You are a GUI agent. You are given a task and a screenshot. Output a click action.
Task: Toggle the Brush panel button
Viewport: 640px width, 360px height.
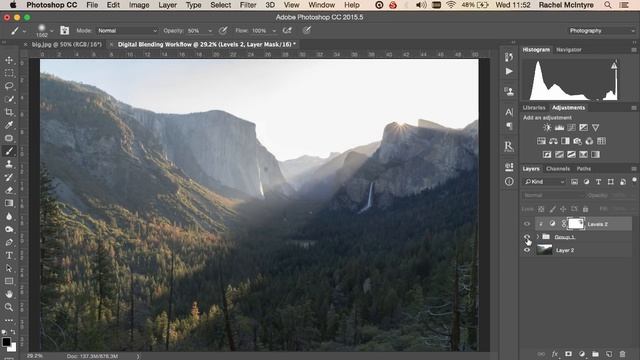click(64, 31)
